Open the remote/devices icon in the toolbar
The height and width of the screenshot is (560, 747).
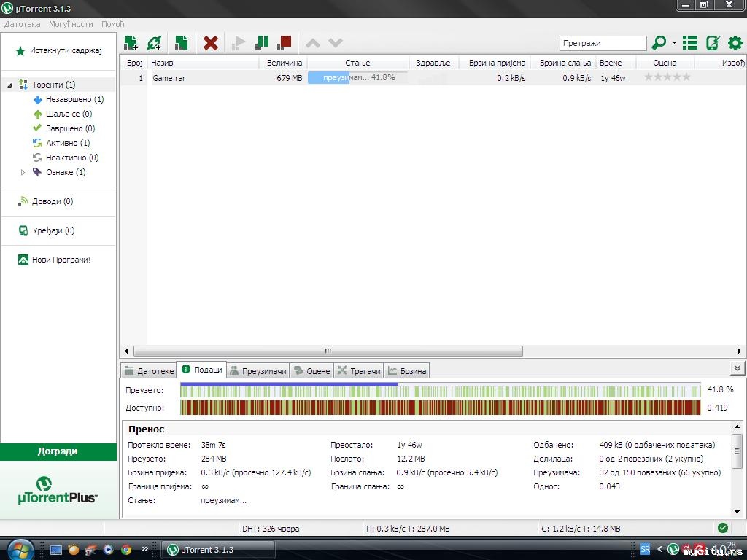tap(713, 43)
